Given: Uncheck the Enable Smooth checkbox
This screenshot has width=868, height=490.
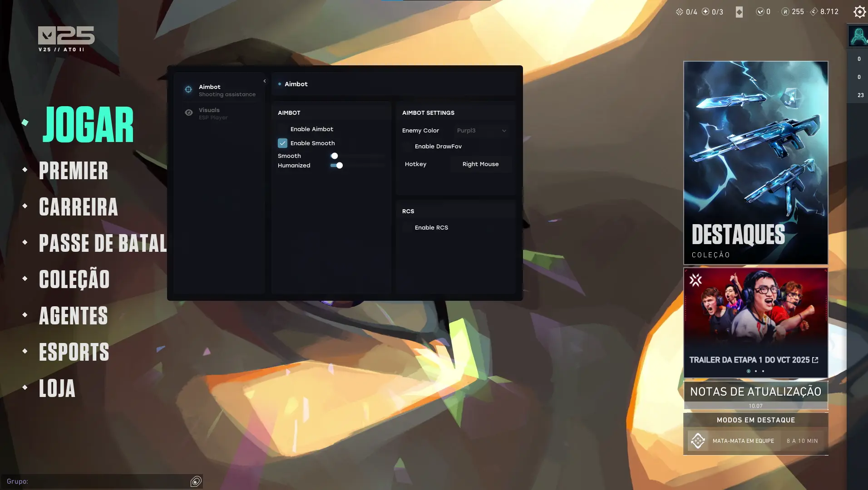Looking at the screenshot, I should point(282,143).
